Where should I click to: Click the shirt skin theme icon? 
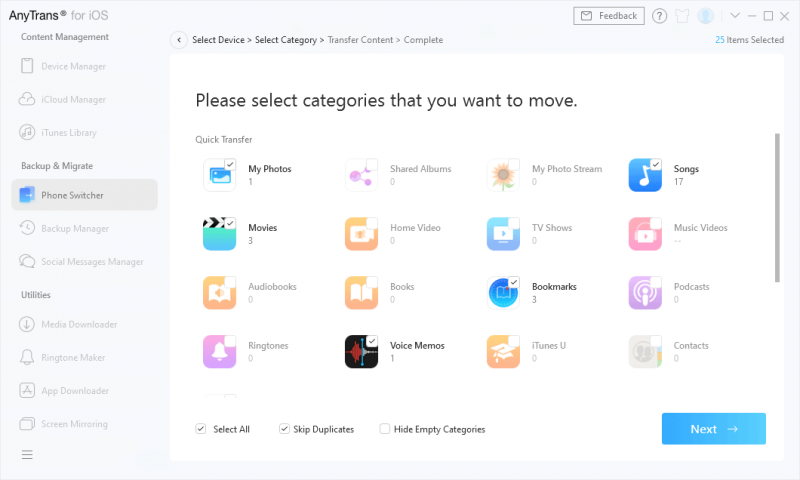tap(682, 16)
